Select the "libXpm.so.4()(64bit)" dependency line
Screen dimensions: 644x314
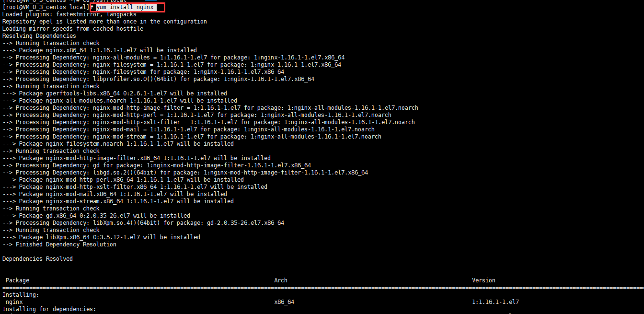coord(143,223)
